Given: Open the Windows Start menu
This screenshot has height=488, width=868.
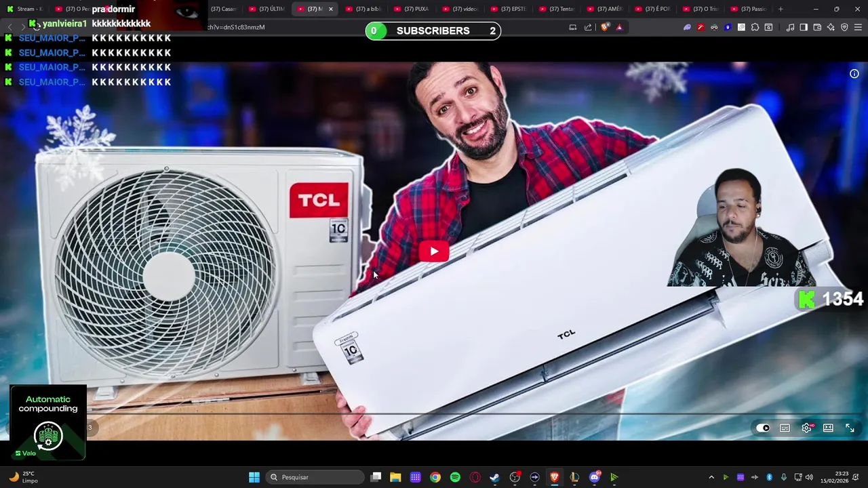Looking at the screenshot, I should (x=254, y=477).
